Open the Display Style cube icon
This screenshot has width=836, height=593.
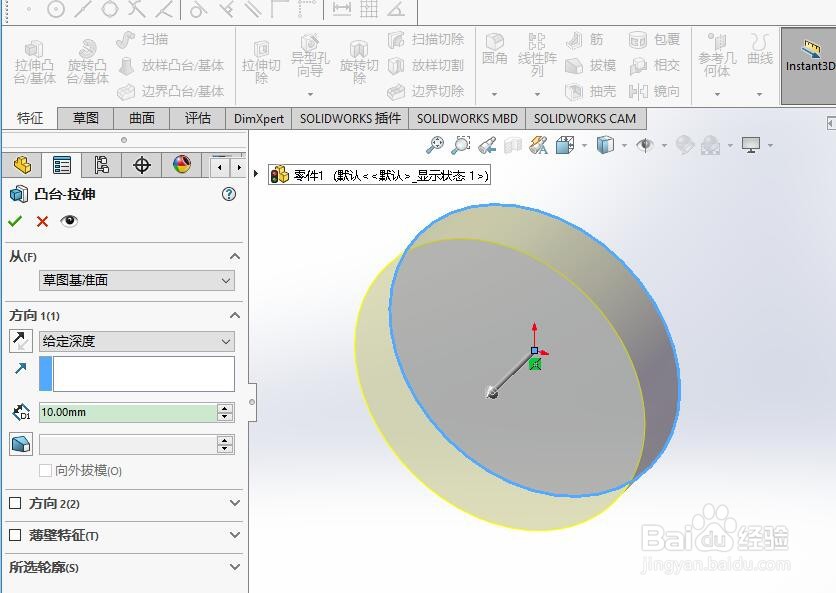click(x=605, y=145)
